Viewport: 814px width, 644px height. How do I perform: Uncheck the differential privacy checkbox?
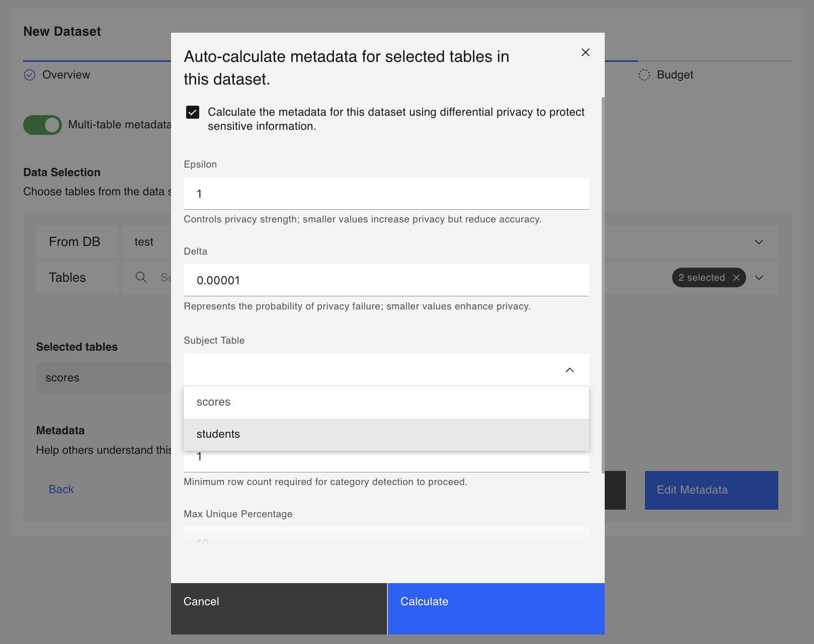point(193,112)
